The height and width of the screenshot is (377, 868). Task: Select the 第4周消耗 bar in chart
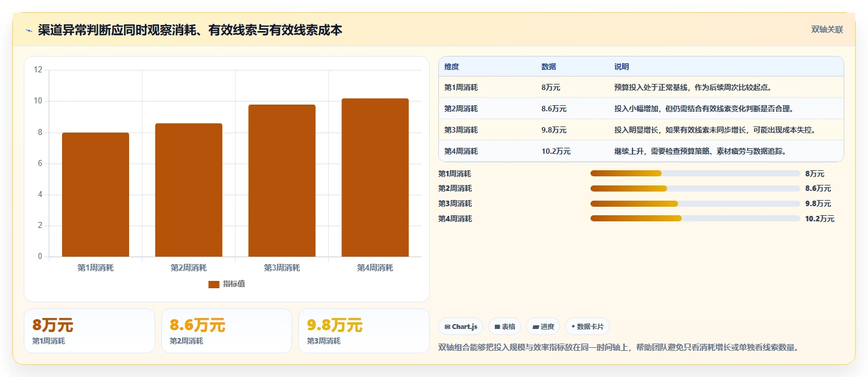pyautogui.click(x=375, y=178)
